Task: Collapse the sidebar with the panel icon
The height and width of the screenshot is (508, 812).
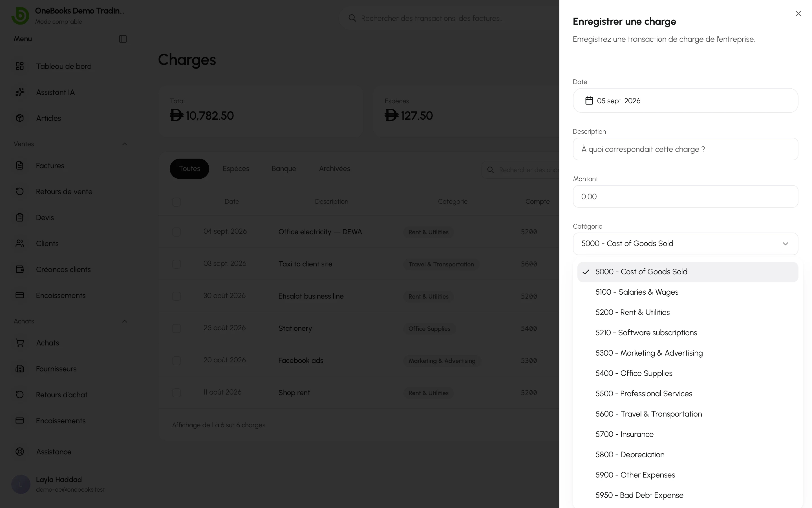Action: (123, 39)
